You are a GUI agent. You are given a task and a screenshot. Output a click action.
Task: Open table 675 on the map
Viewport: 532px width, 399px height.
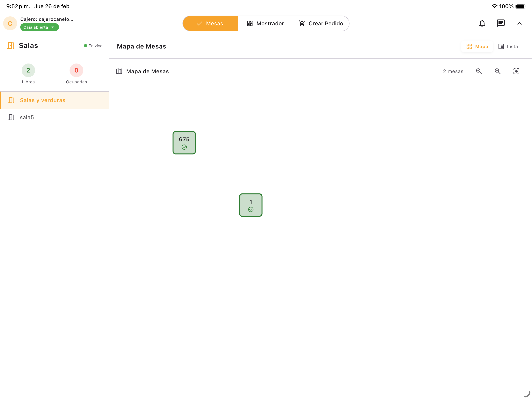(184, 142)
